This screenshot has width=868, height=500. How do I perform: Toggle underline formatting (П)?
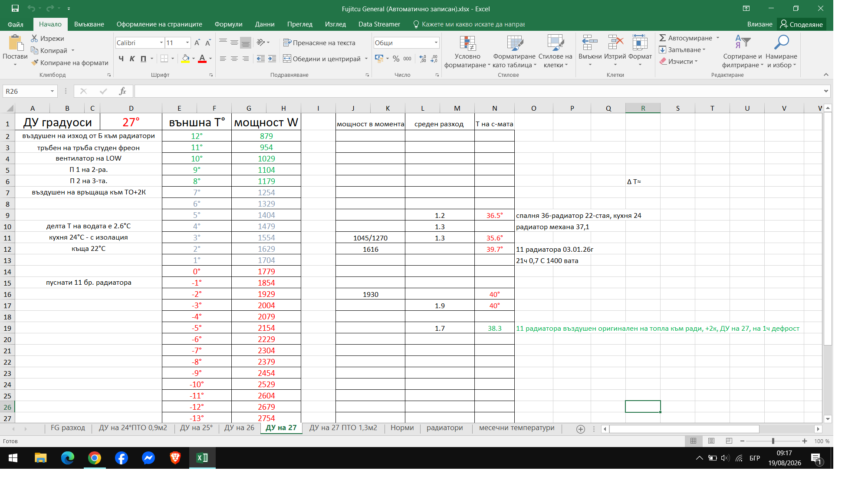[x=143, y=59]
